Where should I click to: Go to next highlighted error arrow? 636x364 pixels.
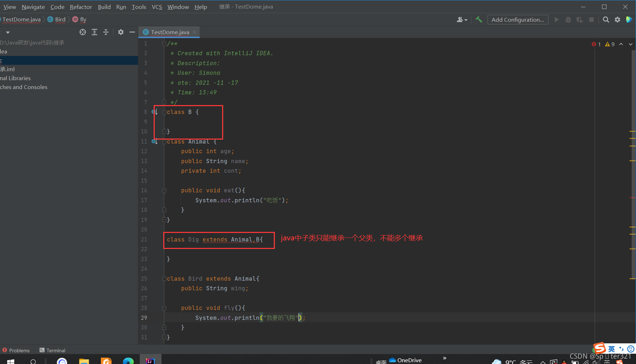coord(631,44)
